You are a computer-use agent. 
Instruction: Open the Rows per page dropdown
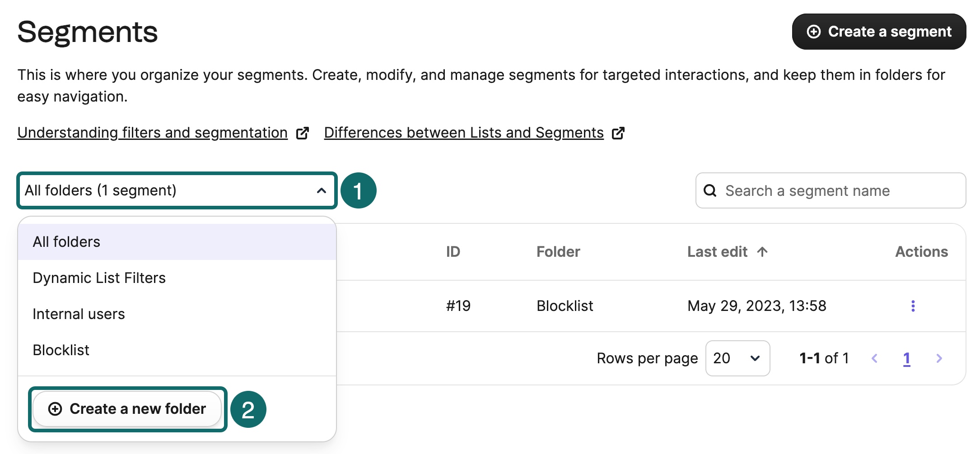[737, 358]
